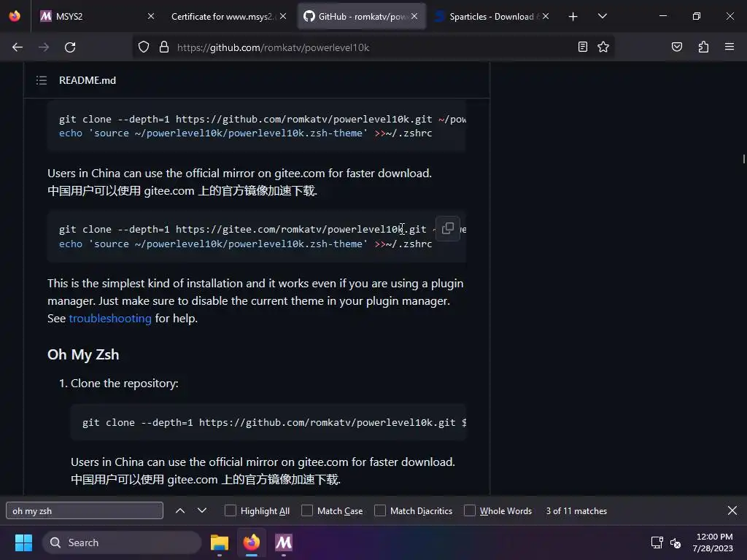Jump to previous find match

coord(180,510)
